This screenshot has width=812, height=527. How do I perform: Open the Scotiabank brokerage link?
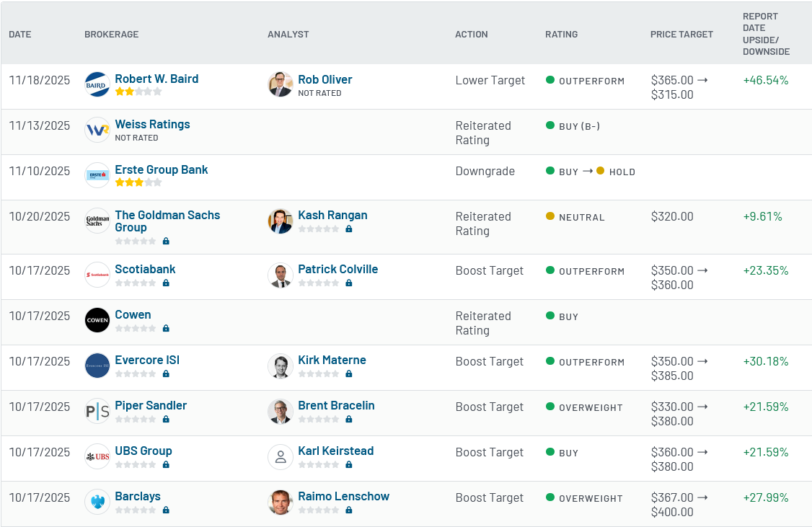(x=145, y=269)
